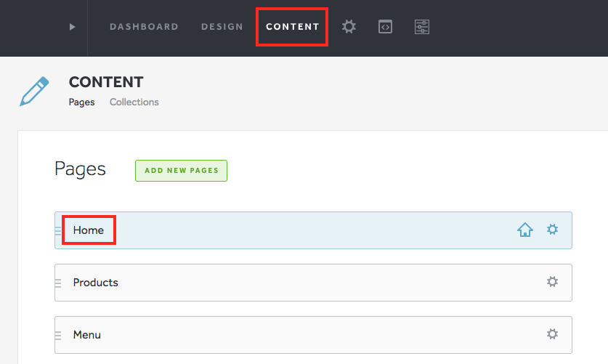Open the Products page entry
Image resolution: width=608 pixels, height=364 pixels.
point(95,283)
